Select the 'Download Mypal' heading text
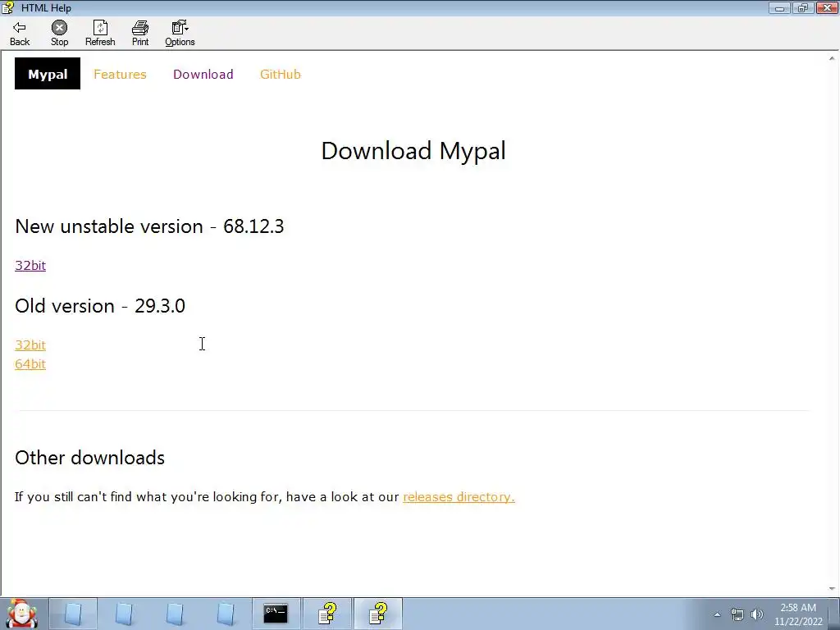Screen dimensions: 840x630 [x=413, y=151]
